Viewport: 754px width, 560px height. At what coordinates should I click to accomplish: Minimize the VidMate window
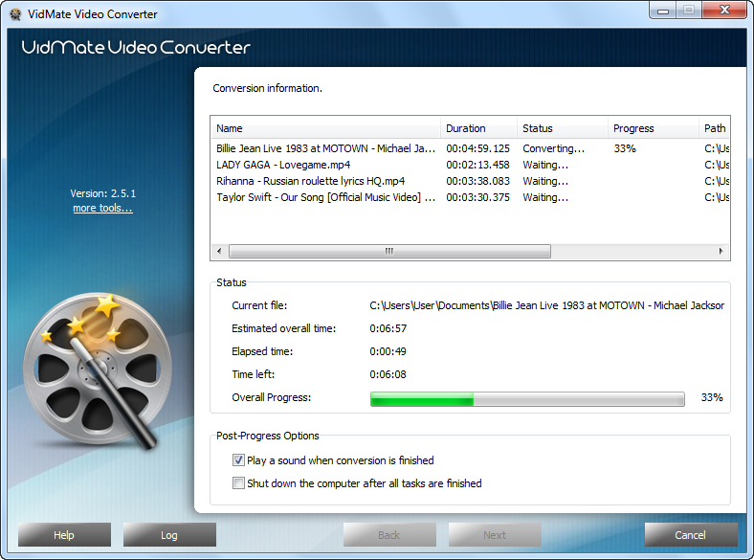pos(663,11)
